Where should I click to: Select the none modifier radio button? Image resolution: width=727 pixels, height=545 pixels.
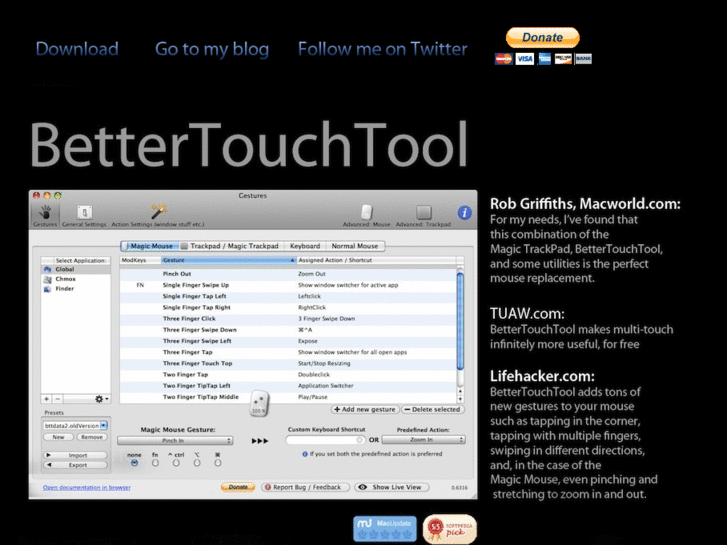pyautogui.click(x=134, y=463)
